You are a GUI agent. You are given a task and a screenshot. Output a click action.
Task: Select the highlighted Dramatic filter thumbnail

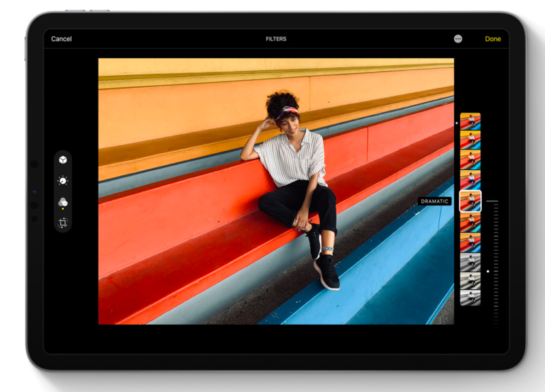[x=470, y=201]
